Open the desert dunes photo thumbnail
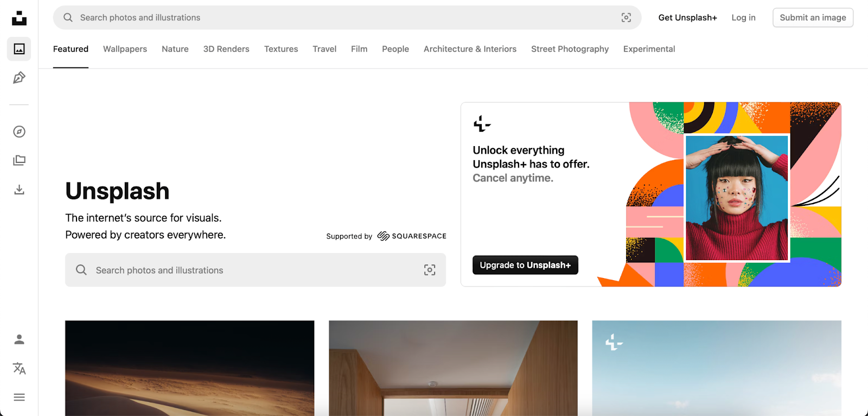Image resolution: width=868 pixels, height=416 pixels. tap(189, 368)
